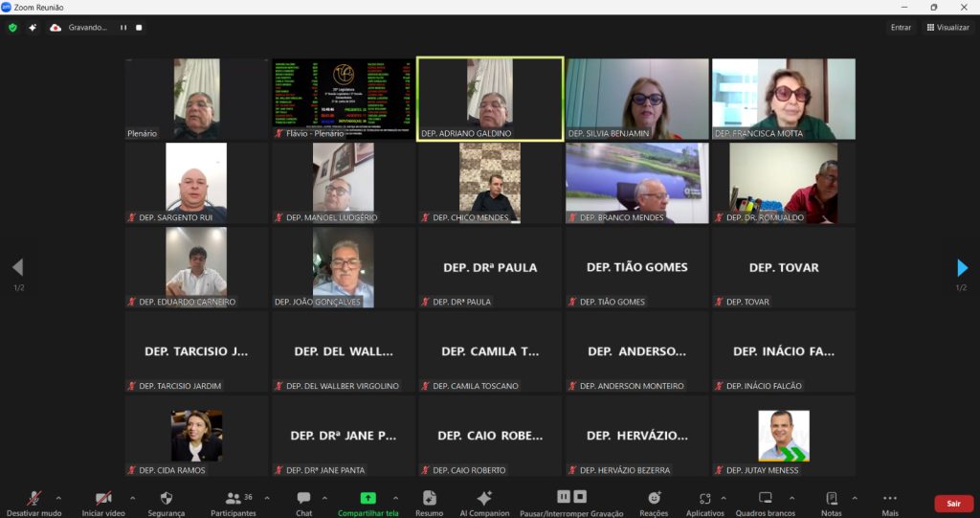Open the Resumo meeting summary
The image size is (980, 518).
pos(429,502)
